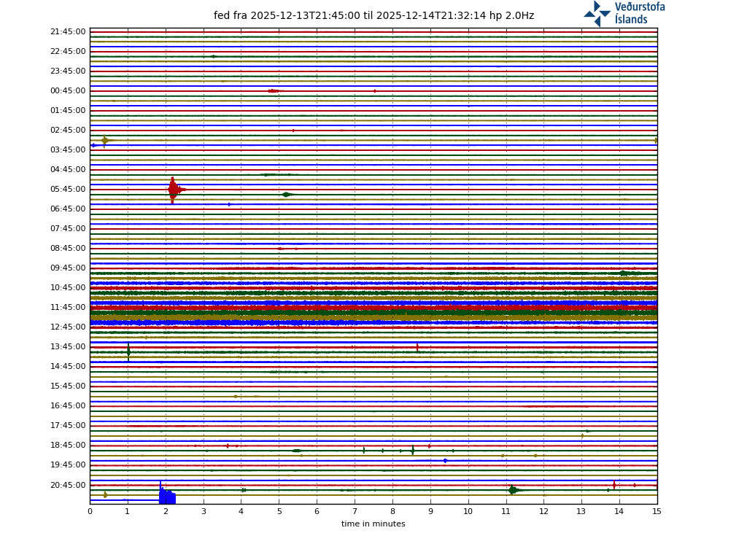Screen dimensions: 747x560
Task: Click the green spike at minute 1 near 13:45:00
Action: (128, 351)
